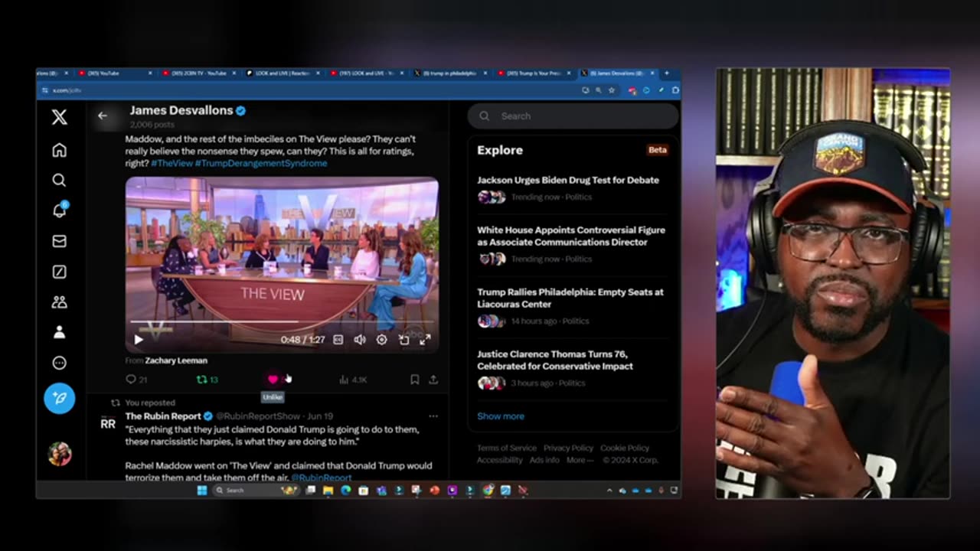View post analytics showing 4.1K

pyautogui.click(x=353, y=379)
